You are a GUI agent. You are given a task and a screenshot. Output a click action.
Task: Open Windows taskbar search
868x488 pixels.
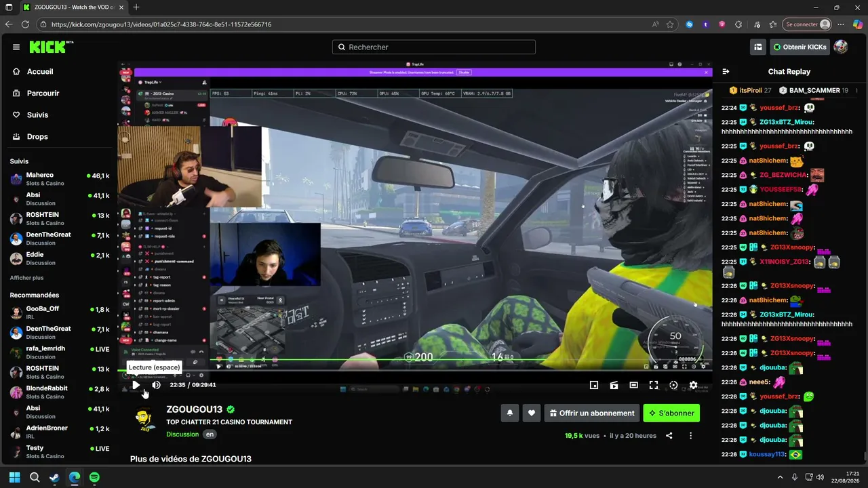point(35,477)
